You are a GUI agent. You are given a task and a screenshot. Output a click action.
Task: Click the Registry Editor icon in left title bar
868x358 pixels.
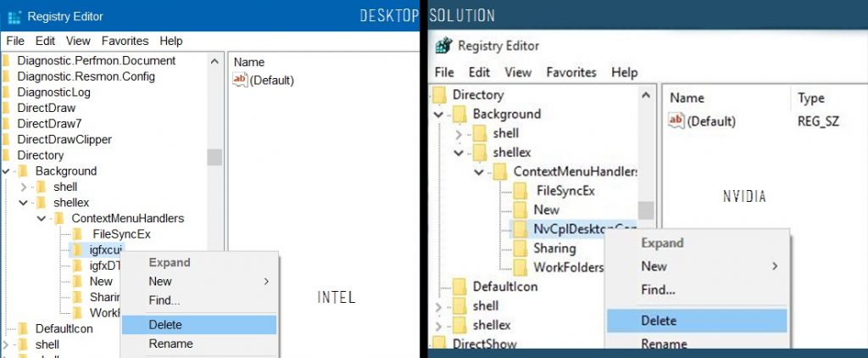pyautogui.click(x=14, y=16)
